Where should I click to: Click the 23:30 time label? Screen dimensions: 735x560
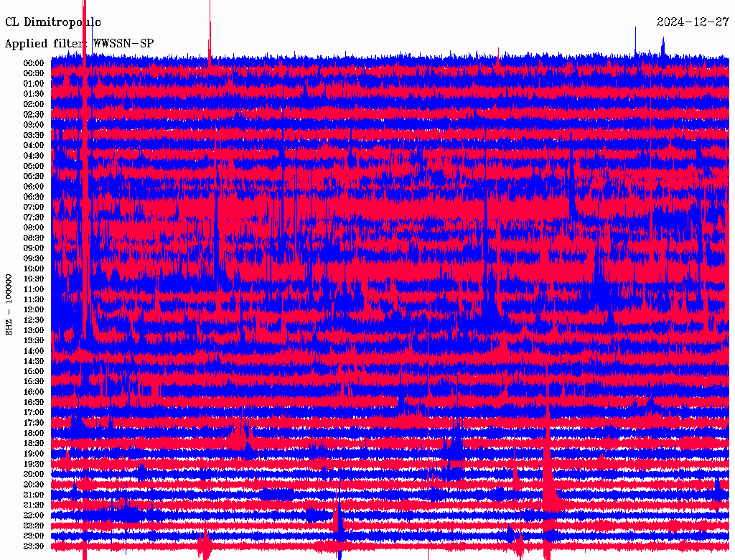[x=34, y=546]
